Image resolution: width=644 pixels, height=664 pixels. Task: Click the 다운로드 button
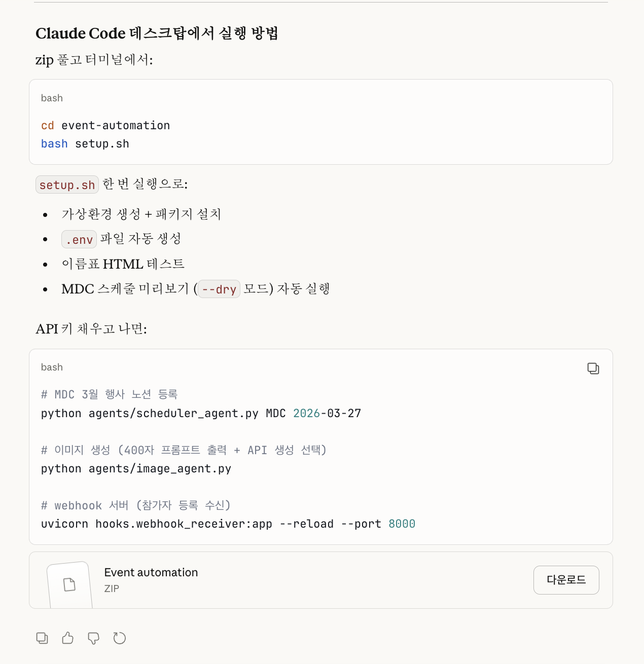tap(566, 580)
